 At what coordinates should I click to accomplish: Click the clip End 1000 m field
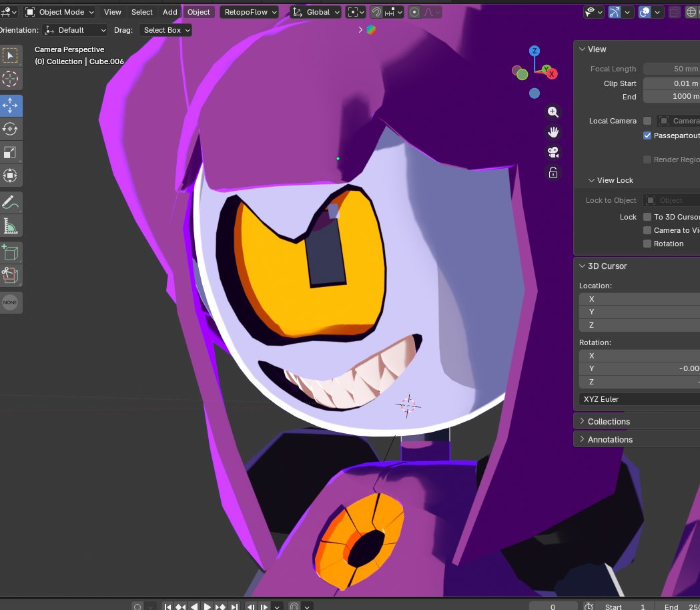point(671,96)
